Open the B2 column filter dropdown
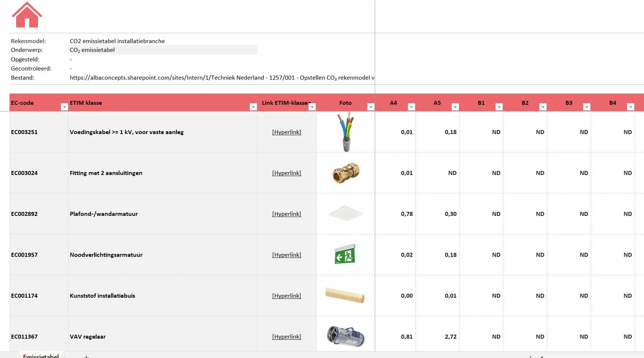Viewport: 644px width, 358px height. [x=543, y=107]
